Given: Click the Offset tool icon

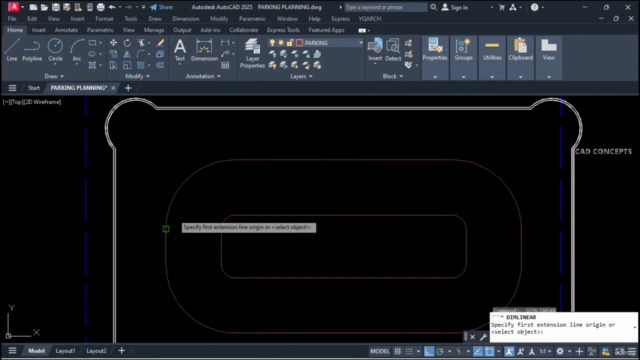Looking at the screenshot, I should pyautogui.click(x=160, y=65).
